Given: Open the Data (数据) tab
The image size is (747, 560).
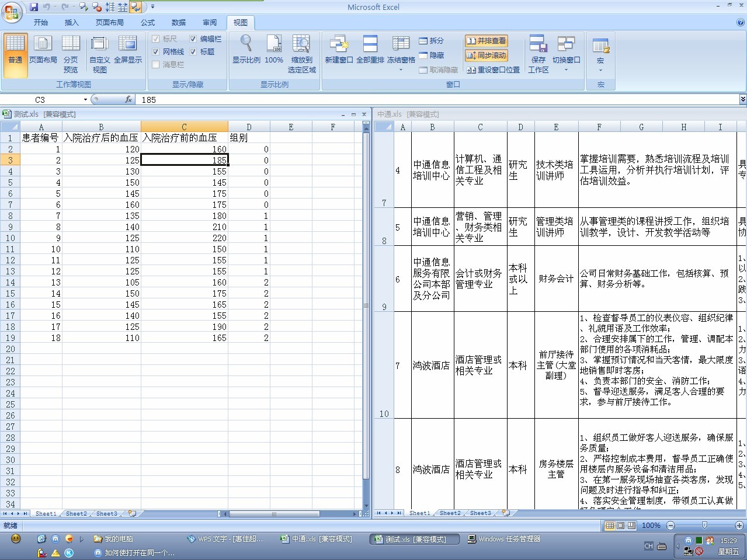Looking at the screenshot, I should pos(179,22).
